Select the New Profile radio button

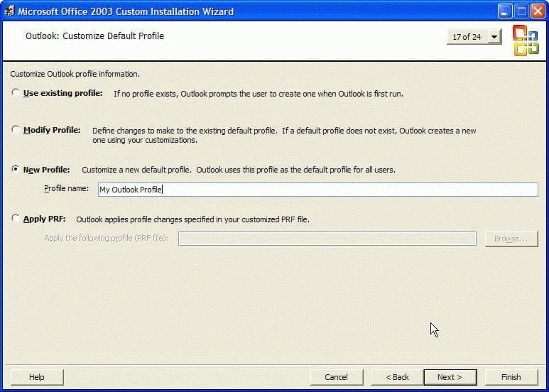coord(15,169)
